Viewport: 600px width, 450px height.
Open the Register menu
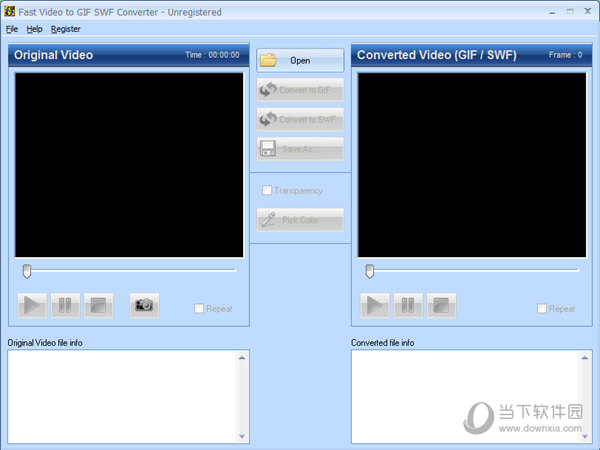click(65, 29)
